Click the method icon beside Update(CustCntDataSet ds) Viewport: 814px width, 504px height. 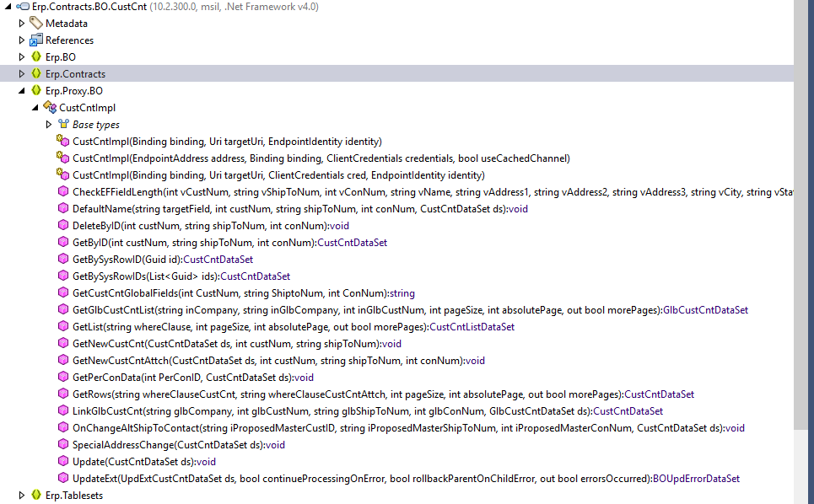(x=63, y=461)
